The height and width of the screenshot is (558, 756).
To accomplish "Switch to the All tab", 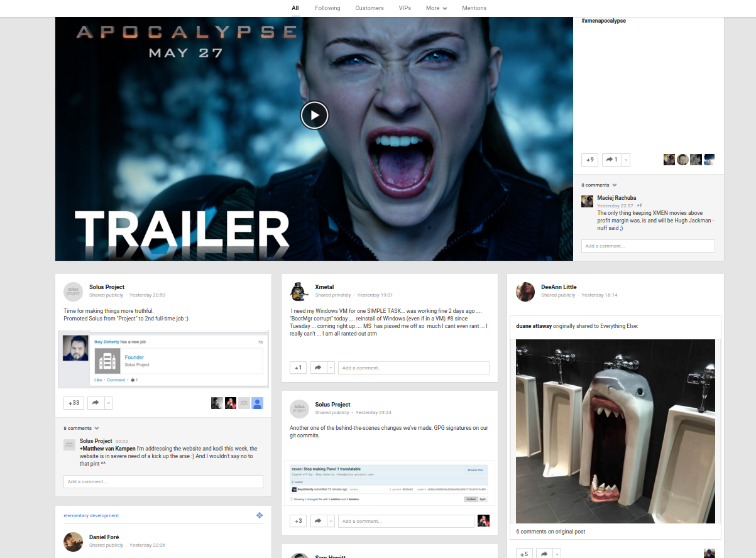I will pos(295,8).
